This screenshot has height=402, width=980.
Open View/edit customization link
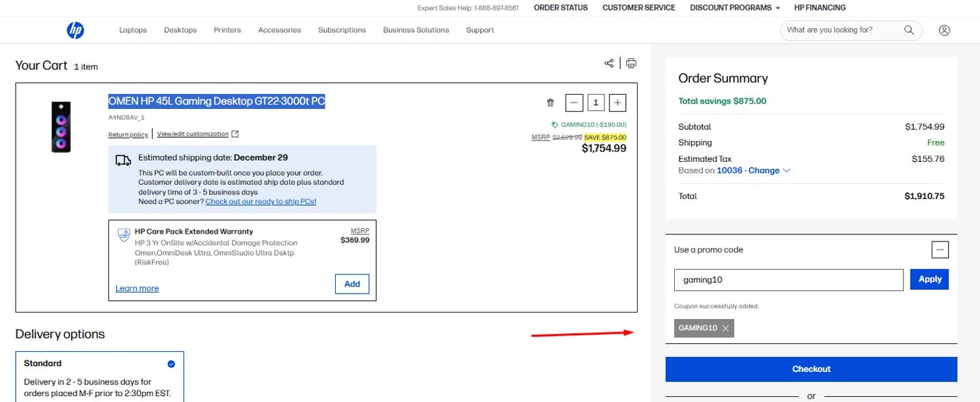coord(193,134)
